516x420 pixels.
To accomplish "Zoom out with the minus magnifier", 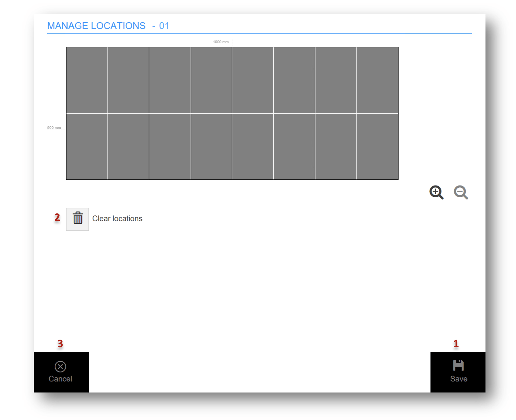I will point(461,192).
